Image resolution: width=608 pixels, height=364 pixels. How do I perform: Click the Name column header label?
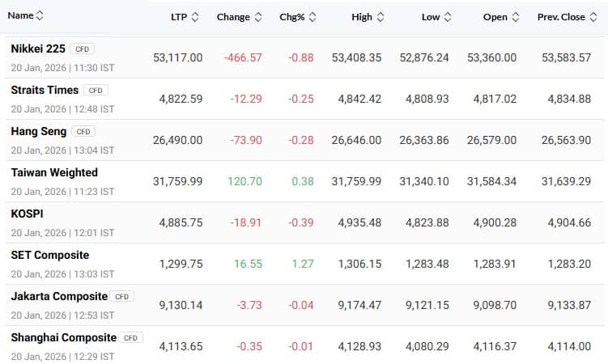click(20, 15)
